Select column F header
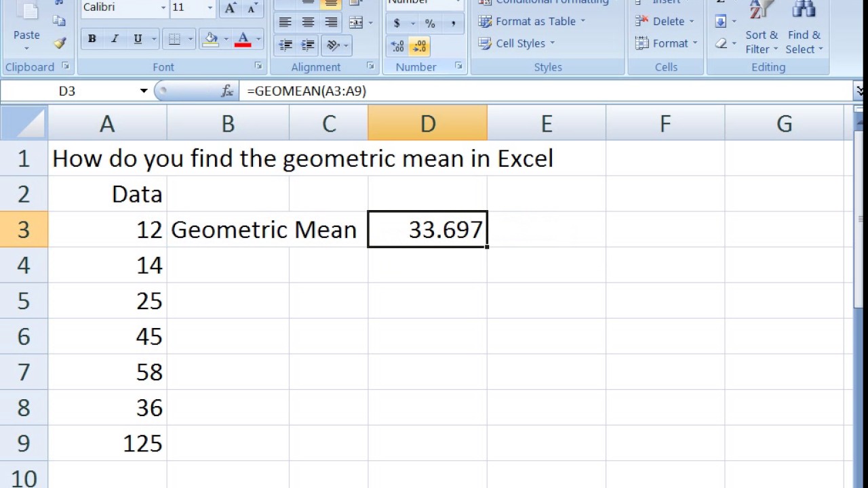The height and width of the screenshot is (488, 868). [x=665, y=123]
